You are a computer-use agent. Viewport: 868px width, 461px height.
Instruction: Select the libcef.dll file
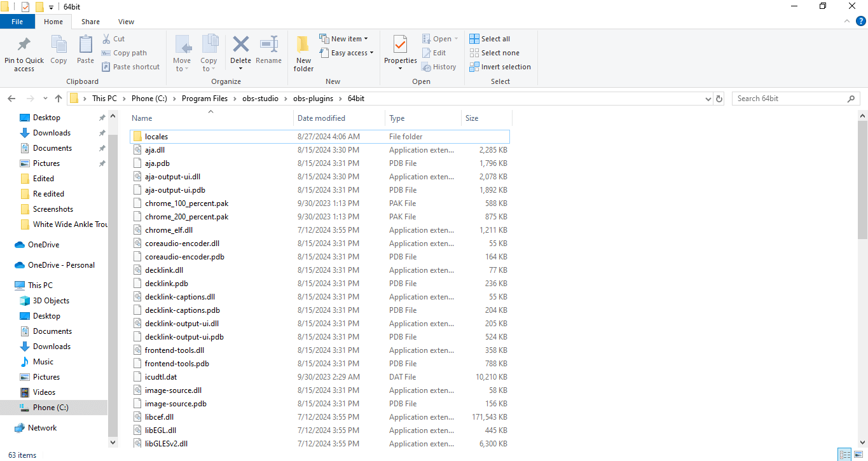(320, 417)
